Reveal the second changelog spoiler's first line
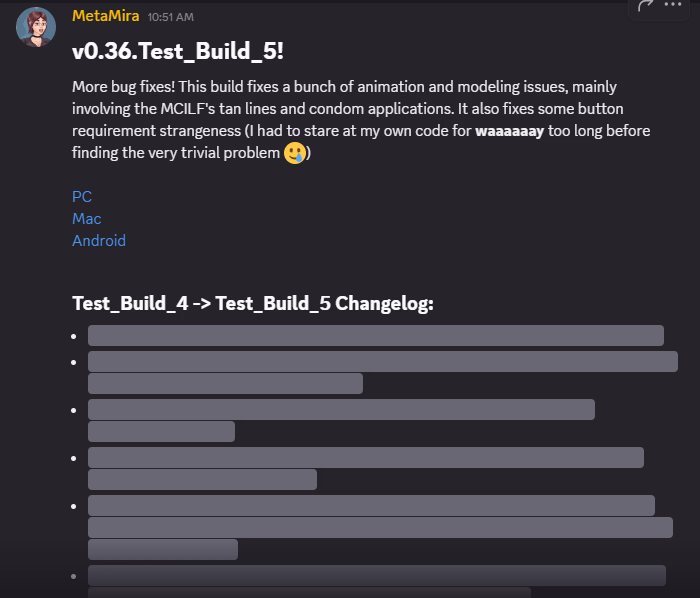 click(x=382, y=361)
